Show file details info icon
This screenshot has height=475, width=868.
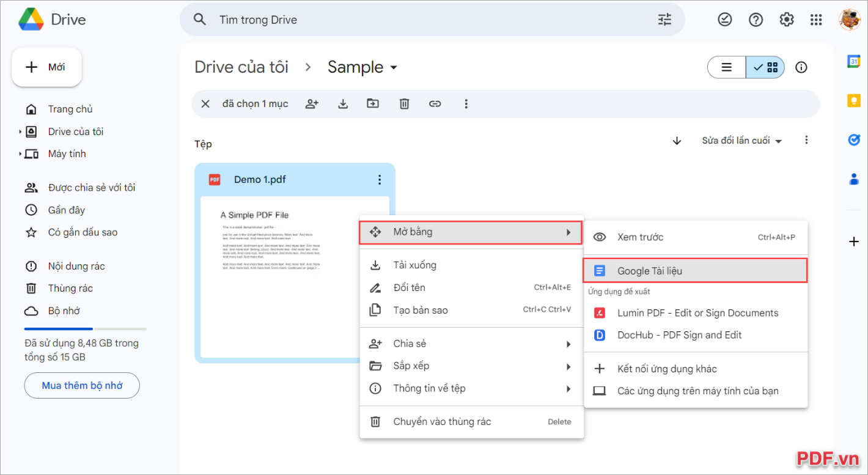pyautogui.click(x=801, y=67)
